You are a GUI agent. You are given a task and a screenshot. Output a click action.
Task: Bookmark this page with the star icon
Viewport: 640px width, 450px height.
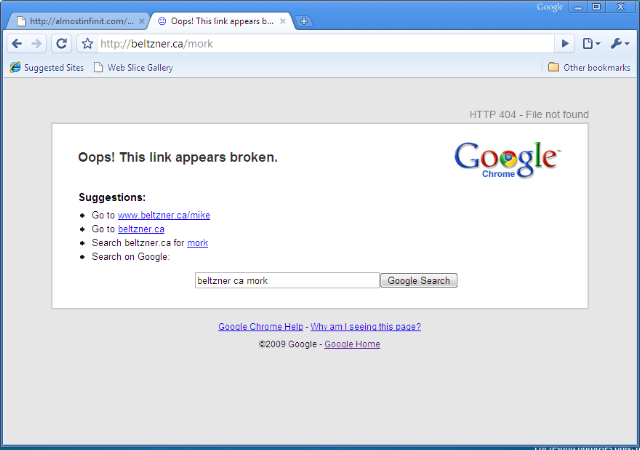pyautogui.click(x=87, y=43)
